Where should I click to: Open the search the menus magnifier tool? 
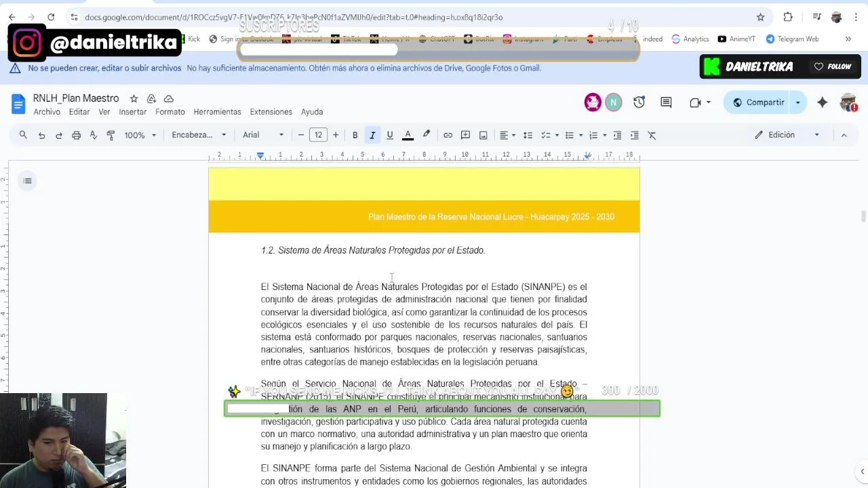coord(23,135)
